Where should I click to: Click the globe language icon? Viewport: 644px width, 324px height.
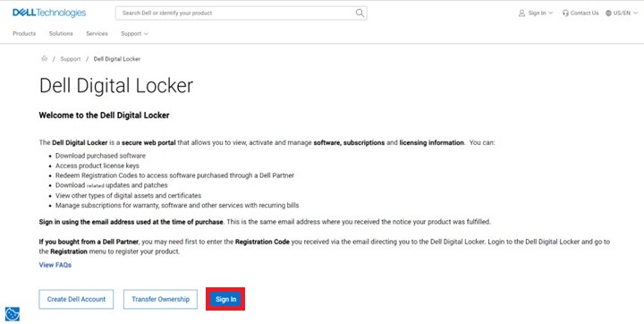(x=608, y=13)
